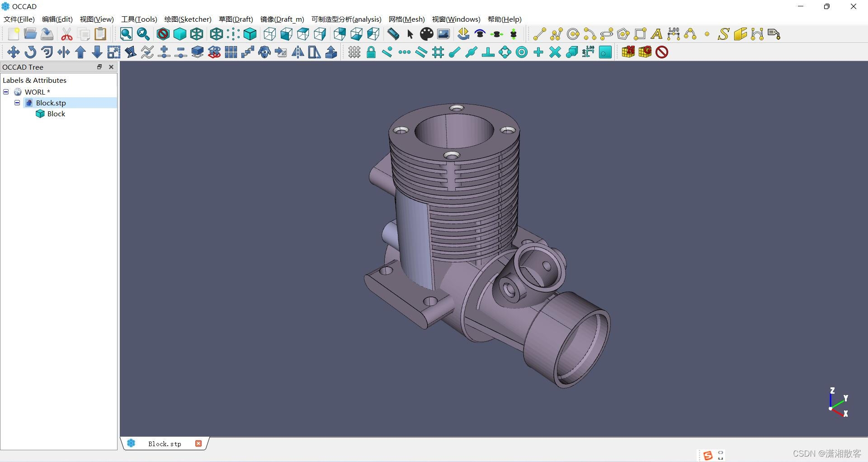This screenshot has height=462, width=868.
Task: Open the color palette icon
Action: tap(426, 34)
